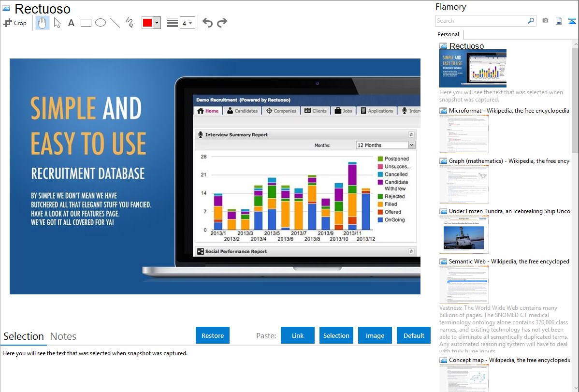579x392 pixels.
Task: Click the OnGoing legend entry in chart
Action: (391, 219)
